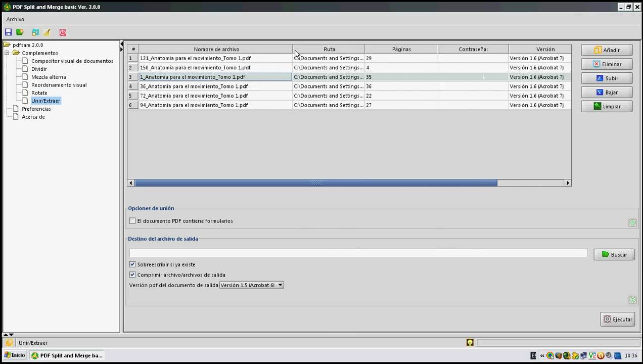Select 'Mezcla alterna' in tree
This screenshot has height=364, width=643.
tap(49, 77)
